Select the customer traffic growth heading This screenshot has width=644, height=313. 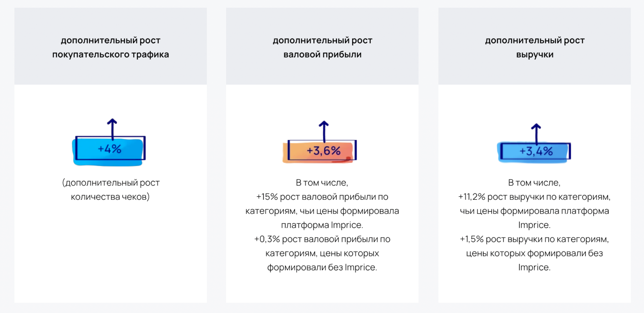click(x=111, y=47)
